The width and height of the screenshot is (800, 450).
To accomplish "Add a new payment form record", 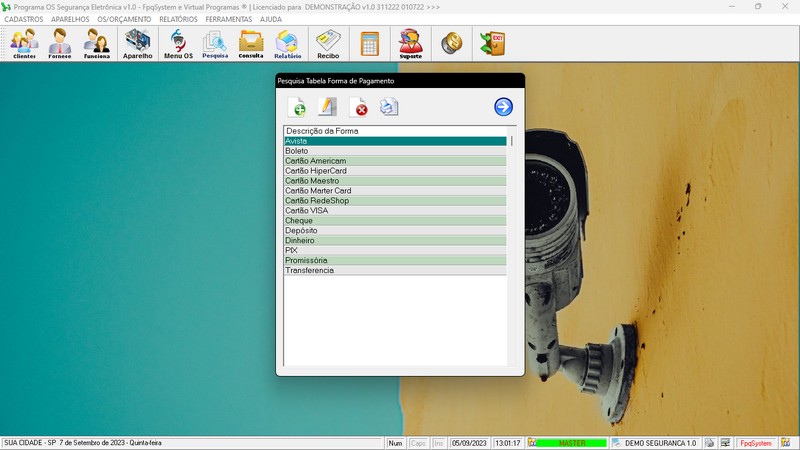I will (x=297, y=107).
